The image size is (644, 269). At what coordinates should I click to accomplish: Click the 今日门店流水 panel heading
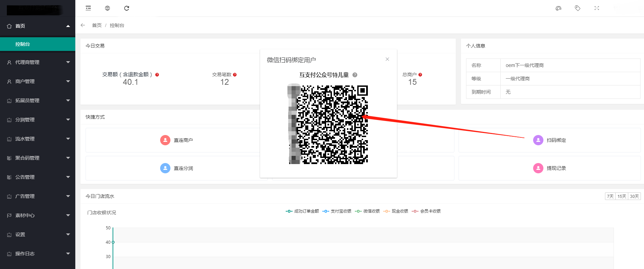(100, 196)
